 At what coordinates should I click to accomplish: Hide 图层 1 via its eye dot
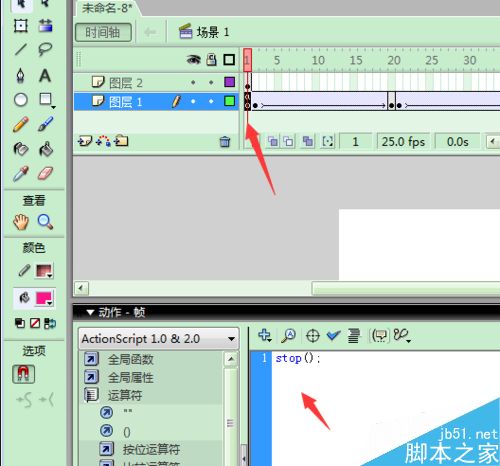pos(193,101)
